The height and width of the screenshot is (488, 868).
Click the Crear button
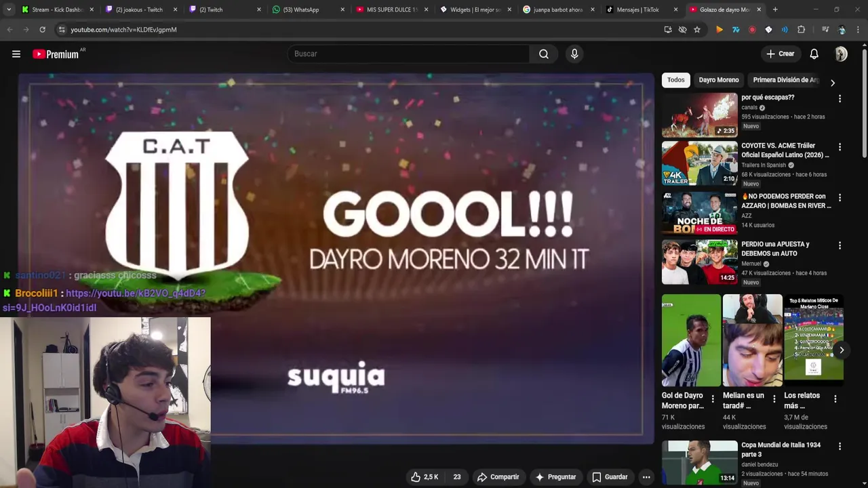[781, 54]
